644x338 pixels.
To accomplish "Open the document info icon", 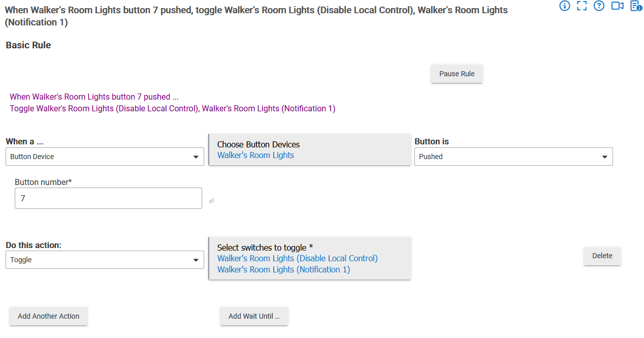I will [635, 6].
